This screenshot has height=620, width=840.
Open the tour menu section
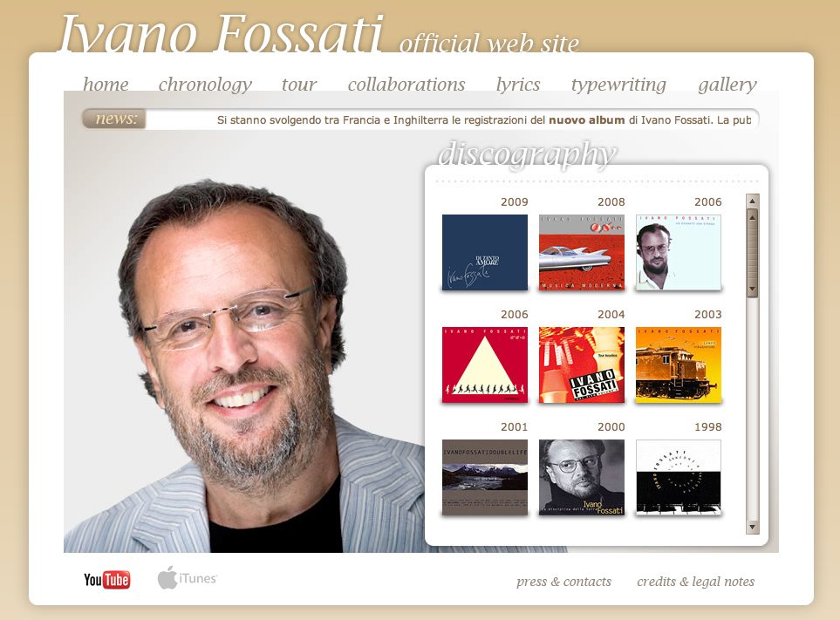coord(299,84)
